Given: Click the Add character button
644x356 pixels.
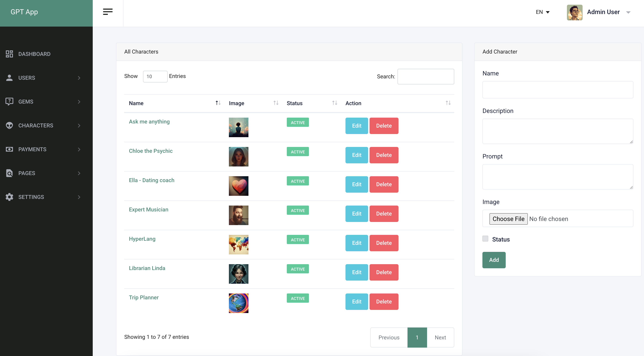Looking at the screenshot, I should [x=494, y=260].
